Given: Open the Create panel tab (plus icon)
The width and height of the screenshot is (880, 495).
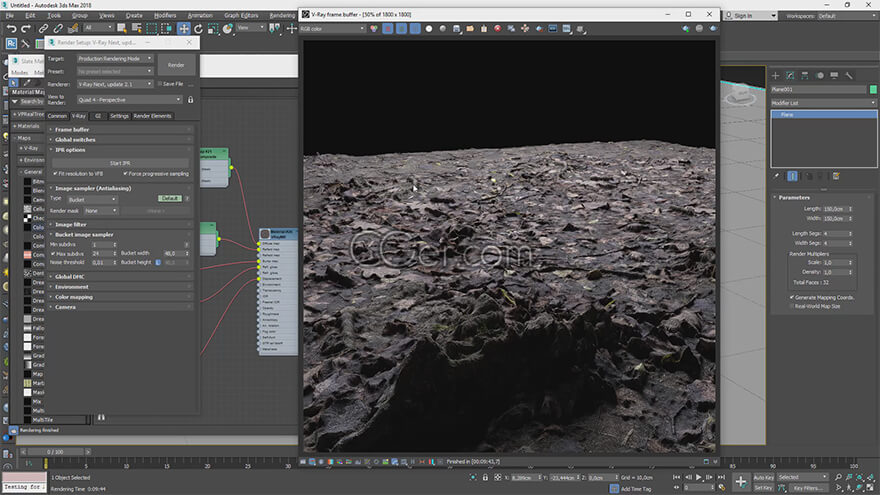Looking at the screenshot, I should pyautogui.click(x=776, y=75).
